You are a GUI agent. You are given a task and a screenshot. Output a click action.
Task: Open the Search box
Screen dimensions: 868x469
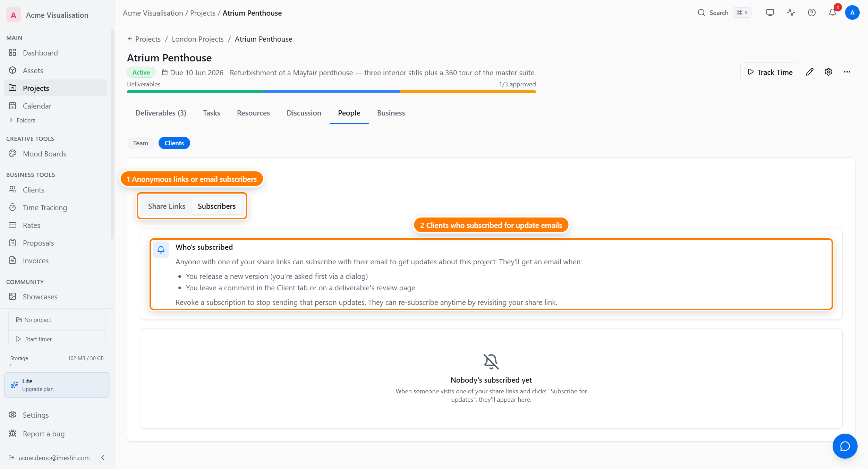click(x=724, y=13)
